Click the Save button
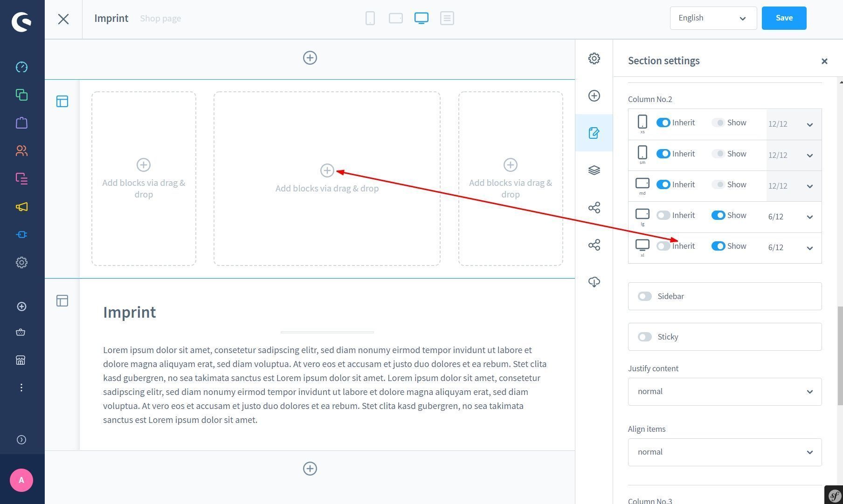This screenshot has height=504, width=843. [784, 18]
